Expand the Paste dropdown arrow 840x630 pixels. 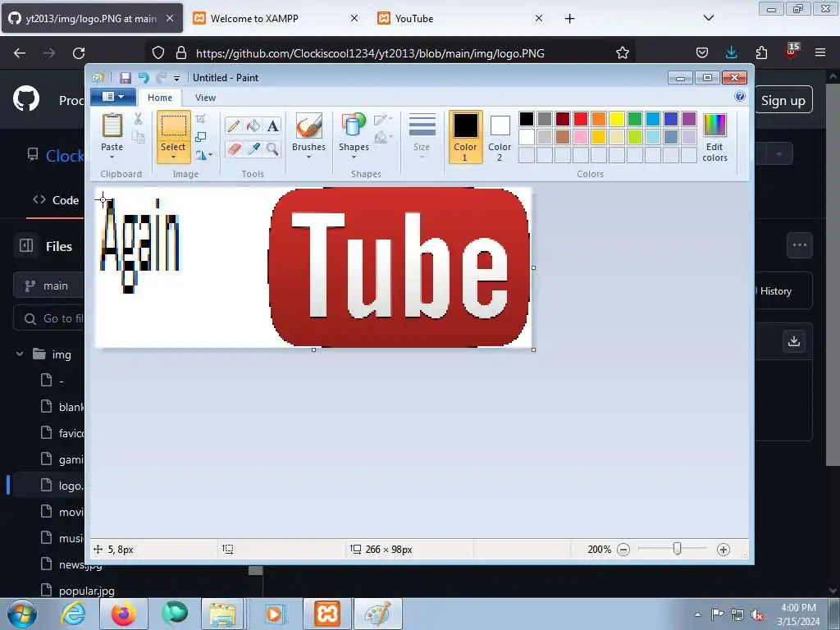pyautogui.click(x=112, y=157)
